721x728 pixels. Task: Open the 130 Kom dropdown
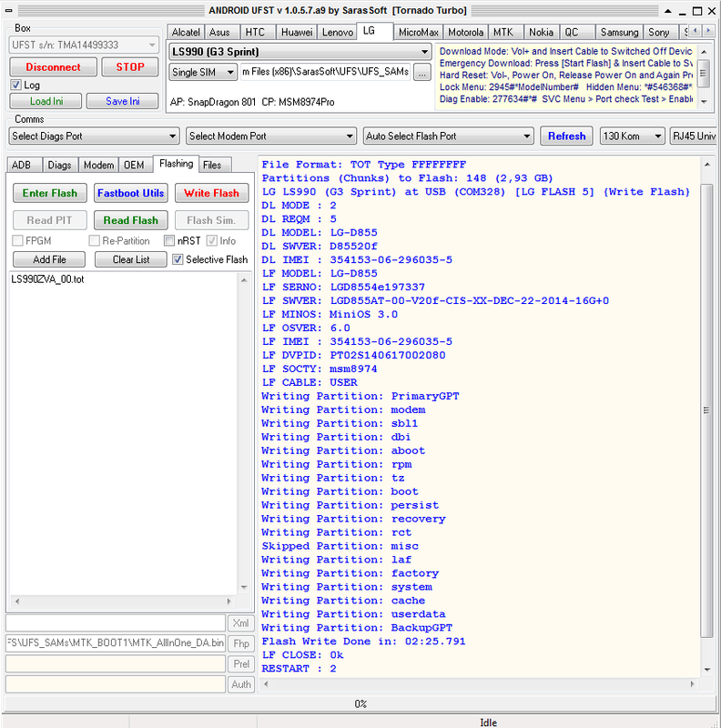(632, 136)
